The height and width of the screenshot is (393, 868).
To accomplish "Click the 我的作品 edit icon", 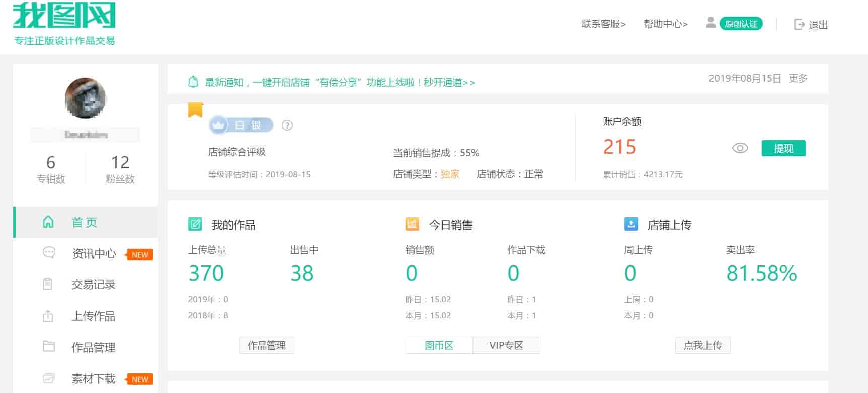I will coord(195,224).
